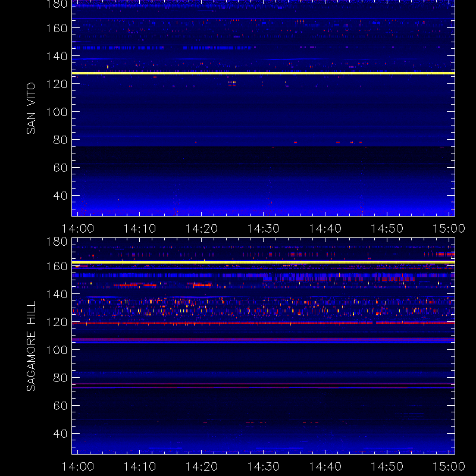
Task: Select the 120 frequency tick label on SAN VITO plot
Action: pyautogui.click(x=57, y=84)
